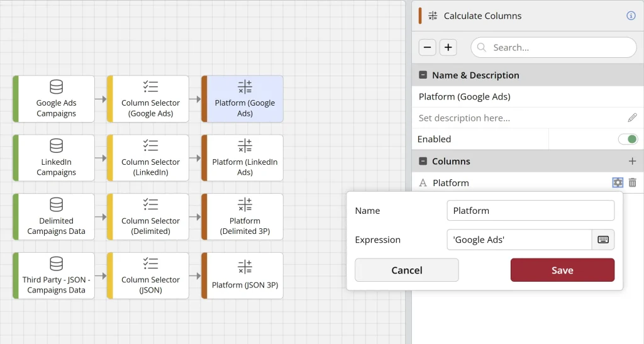
Task: Click the Calculate Columns panel title
Action: pyautogui.click(x=482, y=16)
